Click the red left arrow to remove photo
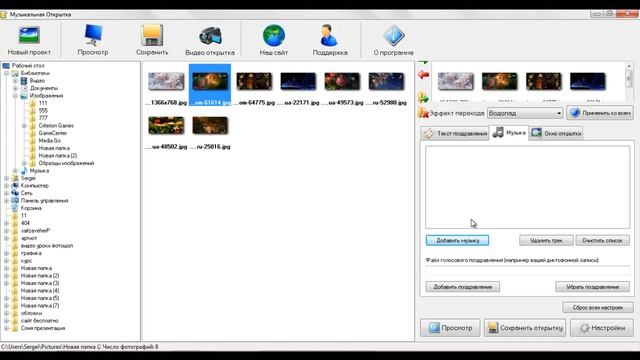Screen dimensions: 640x360 pyautogui.click(x=423, y=75)
